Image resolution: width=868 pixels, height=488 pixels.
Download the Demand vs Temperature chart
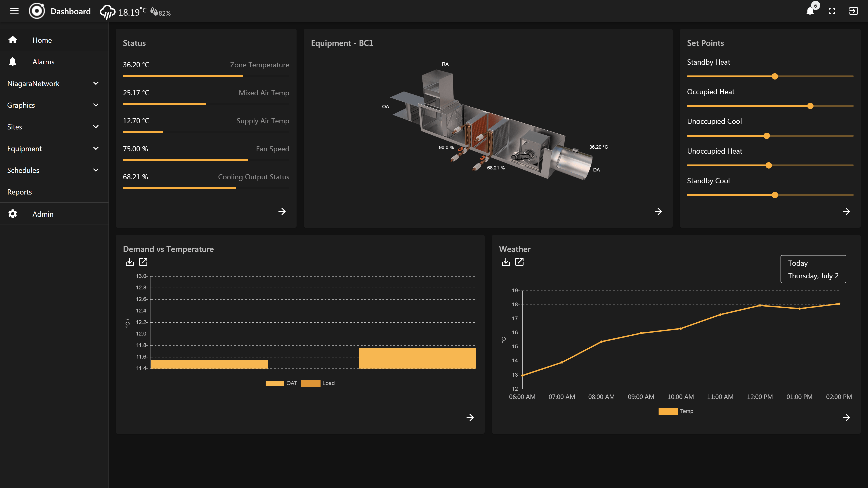pyautogui.click(x=130, y=262)
